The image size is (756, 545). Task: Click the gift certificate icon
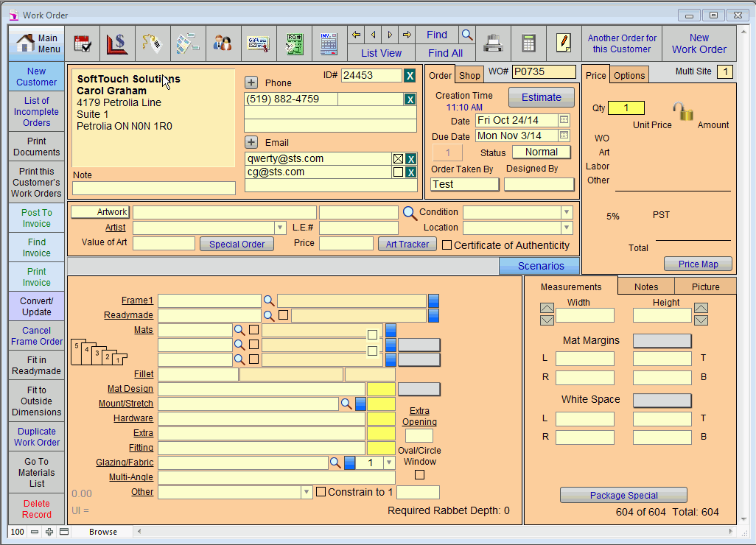pyautogui.click(x=259, y=43)
